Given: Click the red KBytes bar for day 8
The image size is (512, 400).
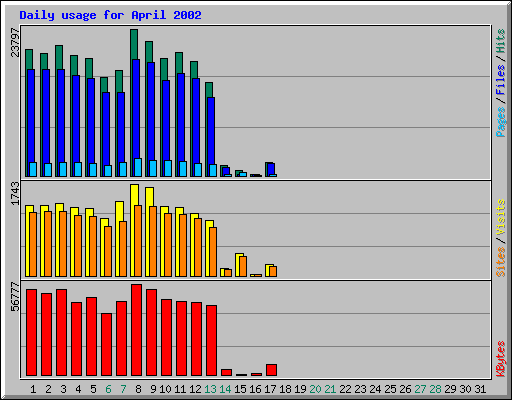Looking at the screenshot, I should pyautogui.click(x=136, y=330).
